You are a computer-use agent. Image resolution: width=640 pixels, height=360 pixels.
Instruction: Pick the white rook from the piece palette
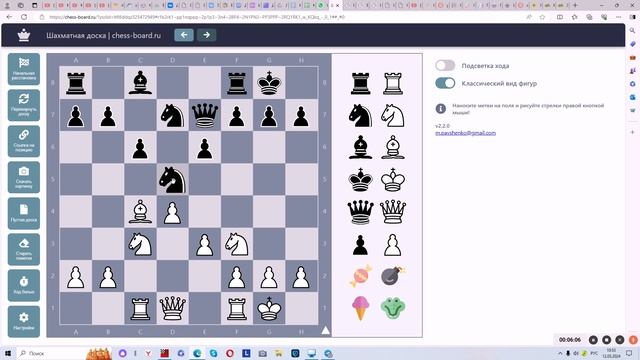(393, 83)
